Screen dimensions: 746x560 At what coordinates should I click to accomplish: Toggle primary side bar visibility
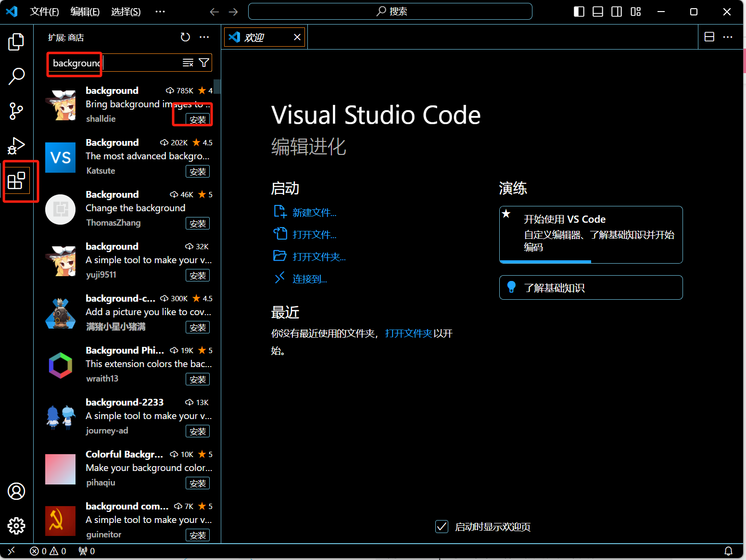coord(579,12)
